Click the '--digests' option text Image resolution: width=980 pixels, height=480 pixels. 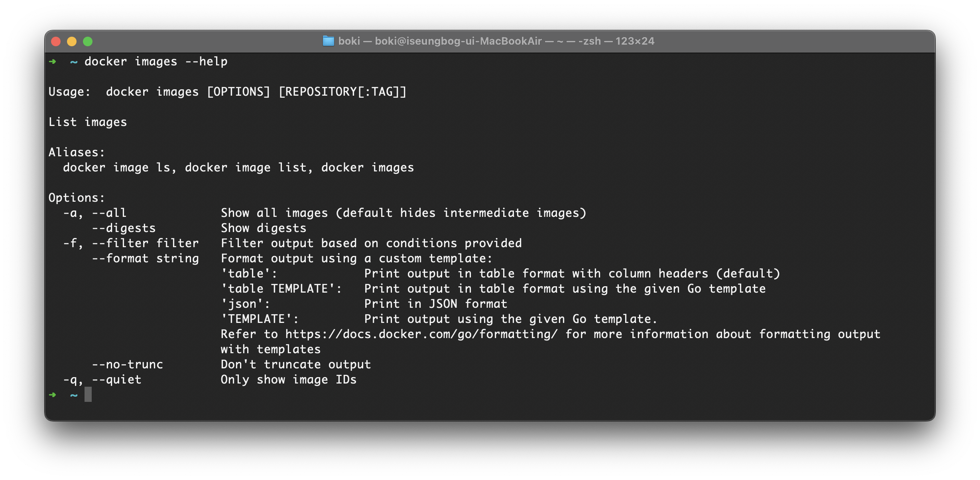124,228
